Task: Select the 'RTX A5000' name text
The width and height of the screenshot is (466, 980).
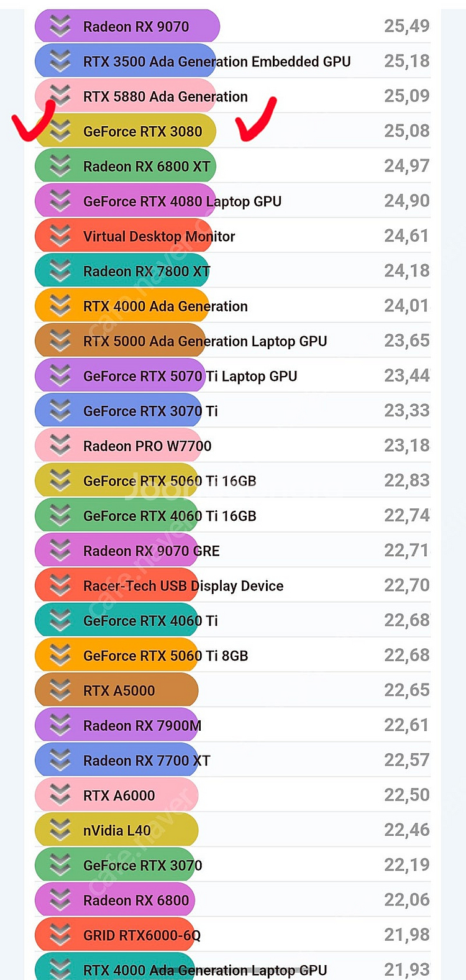Action: (x=119, y=691)
